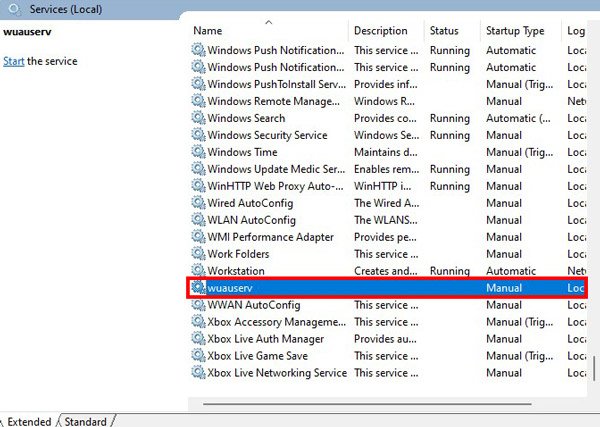Switch to the Extended tab

(x=29, y=421)
